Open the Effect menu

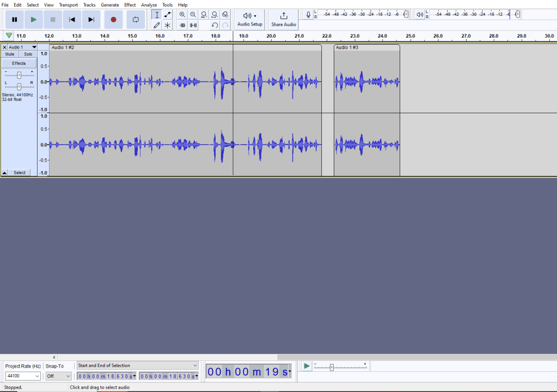click(x=130, y=5)
